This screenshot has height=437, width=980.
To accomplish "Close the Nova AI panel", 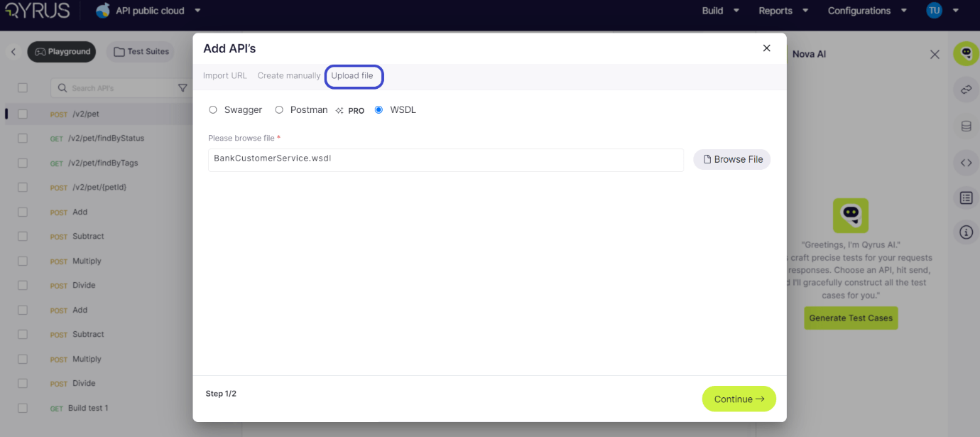I will click(x=935, y=55).
